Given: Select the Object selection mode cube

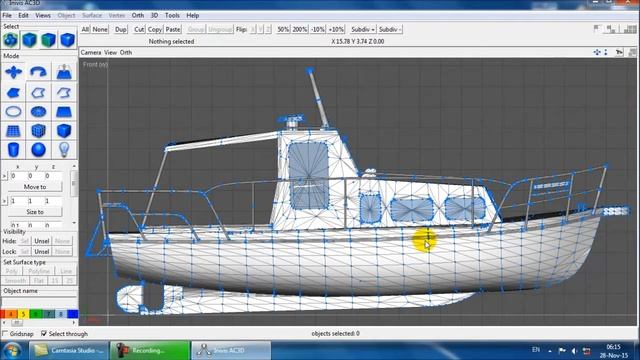Looking at the screenshot, I should point(29,40).
